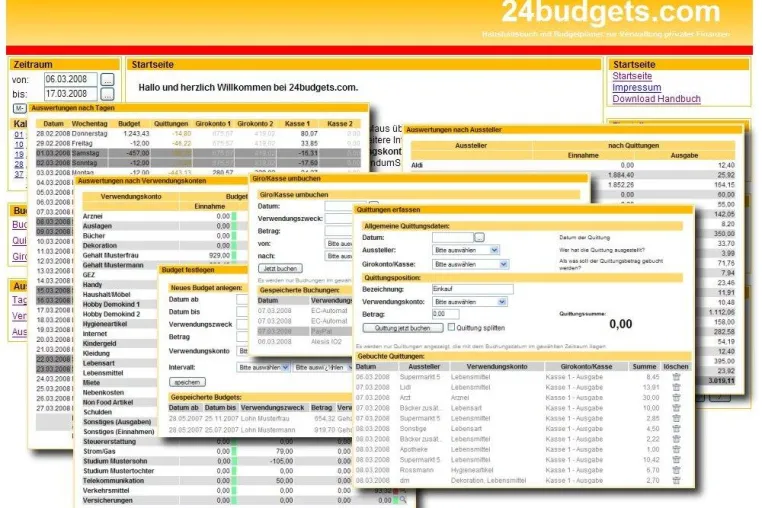Click the 'speichern' button in Budget festlegen
Screen dimensions: 762x508
click(x=187, y=382)
